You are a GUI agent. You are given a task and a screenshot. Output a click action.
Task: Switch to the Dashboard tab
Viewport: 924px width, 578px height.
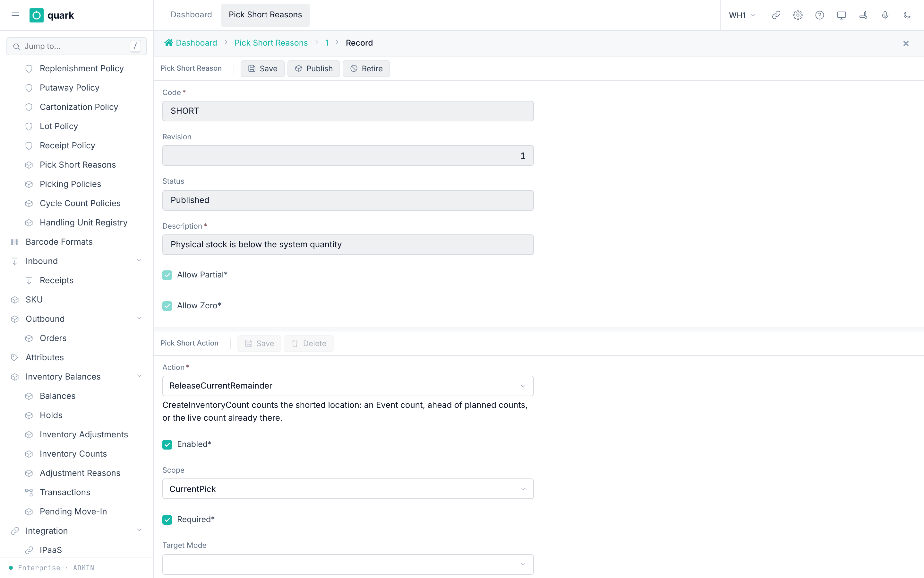[191, 15]
